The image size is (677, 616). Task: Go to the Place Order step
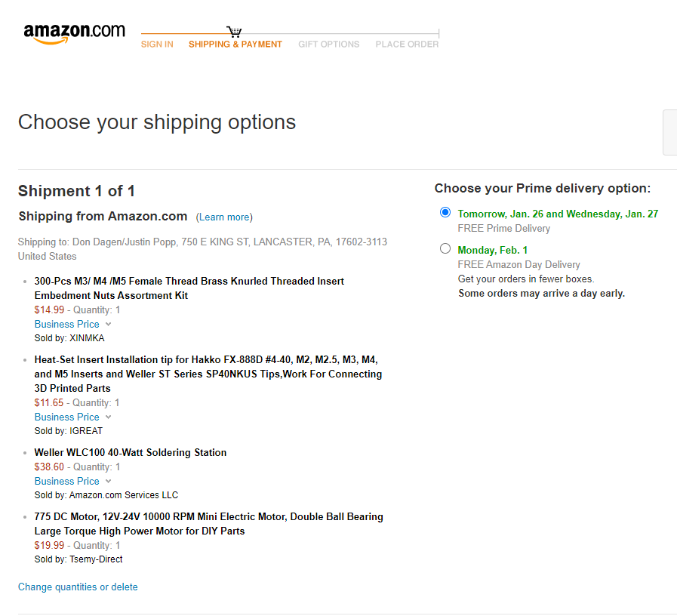pyautogui.click(x=407, y=45)
